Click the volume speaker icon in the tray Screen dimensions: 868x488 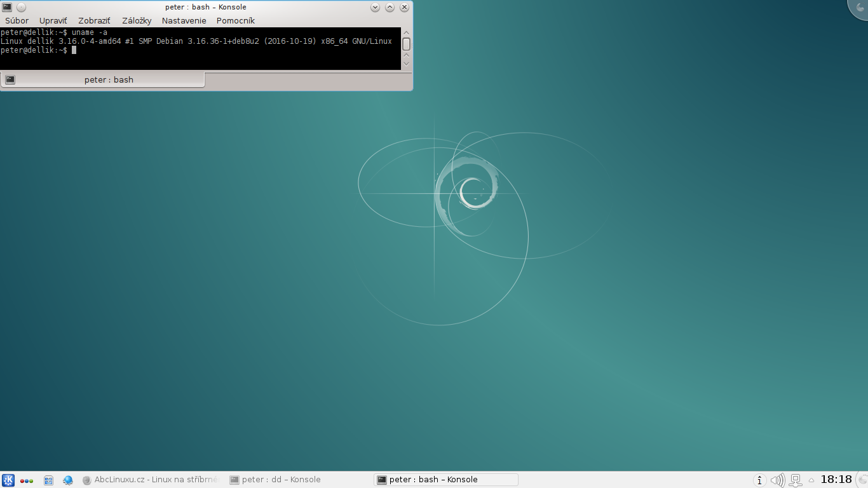click(777, 480)
